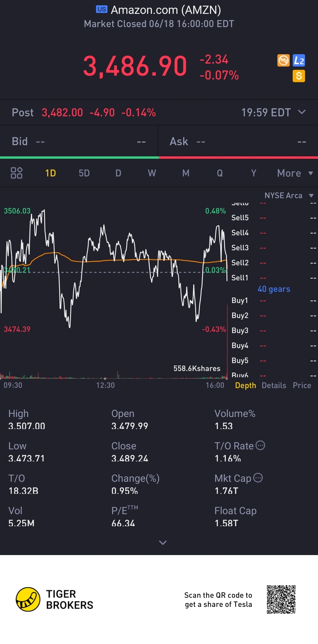Switch to the Y yearly chart tab
The image size is (318, 644).
pyautogui.click(x=254, y=173)
